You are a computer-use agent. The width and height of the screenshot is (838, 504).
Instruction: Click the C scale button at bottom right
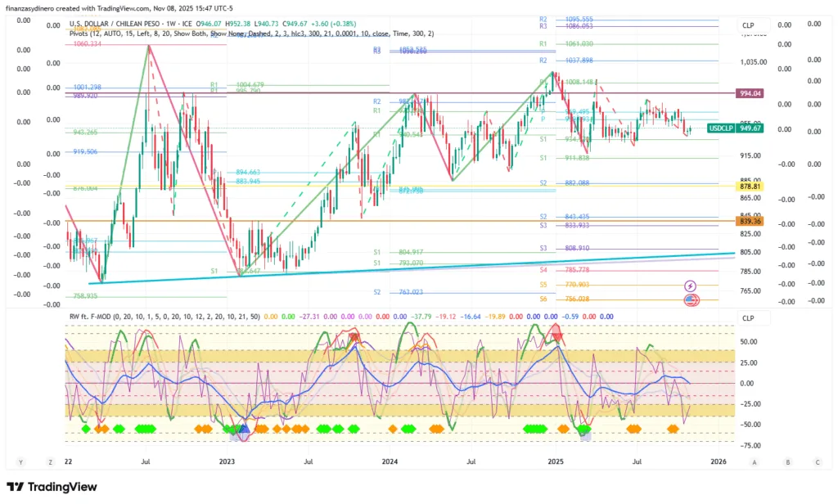[818, 461]
